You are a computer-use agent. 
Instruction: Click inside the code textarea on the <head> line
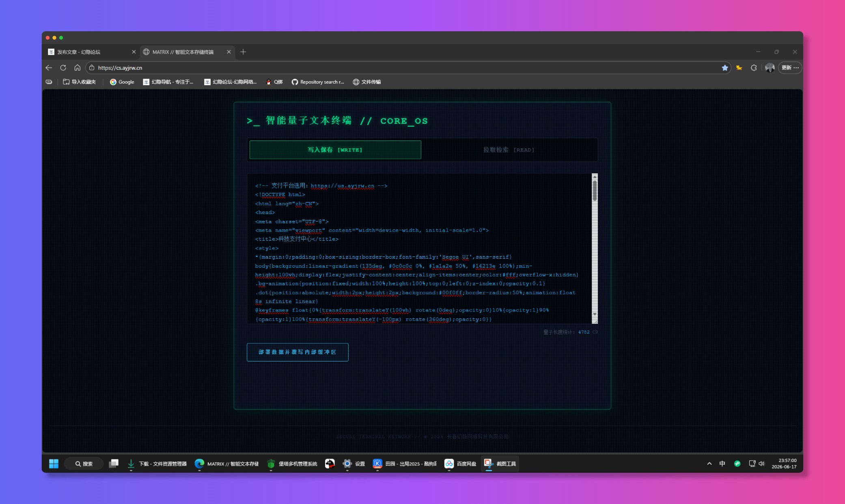pyautogui.click(x=265, y=212)
